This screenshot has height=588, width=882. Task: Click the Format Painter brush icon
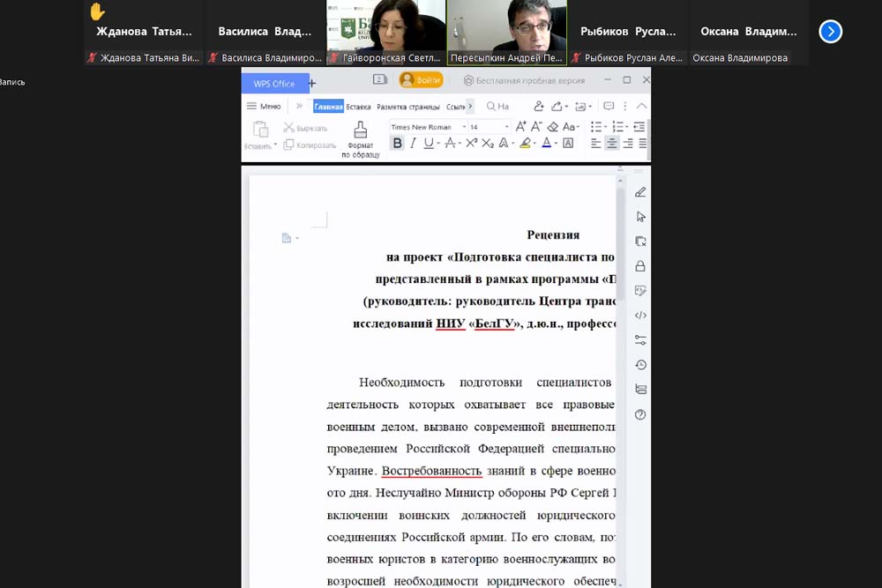point(360,131)
